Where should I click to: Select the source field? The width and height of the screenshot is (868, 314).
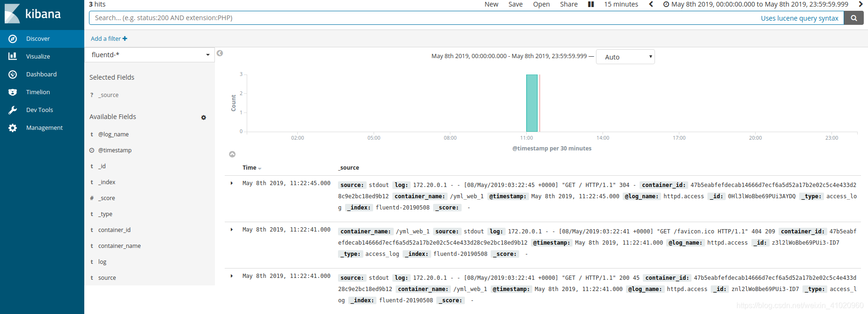pos(107,278)
